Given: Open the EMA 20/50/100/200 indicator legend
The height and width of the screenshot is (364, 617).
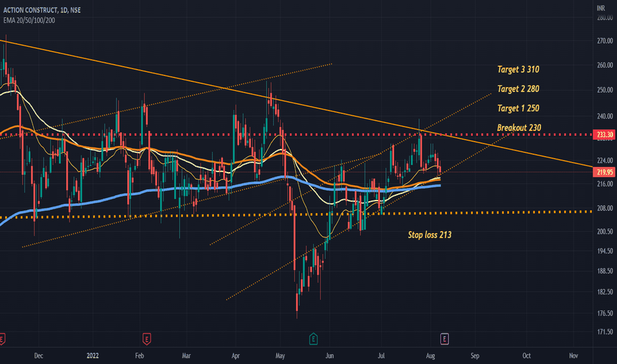Looking at the screenshot, I should 29,21.
